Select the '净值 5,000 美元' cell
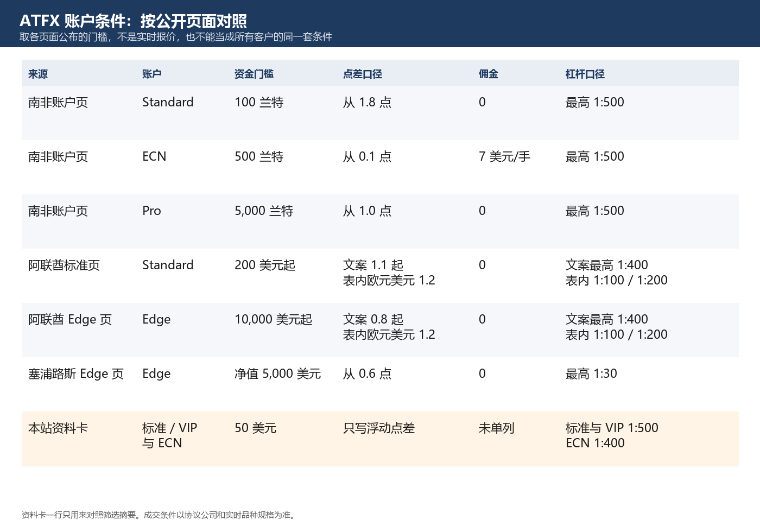 [x=277, y=373]
